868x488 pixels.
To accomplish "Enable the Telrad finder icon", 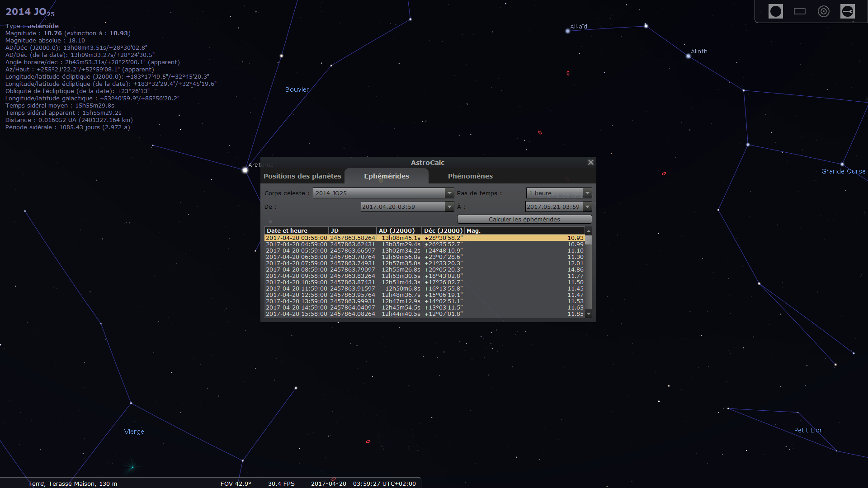I will 823,11.
